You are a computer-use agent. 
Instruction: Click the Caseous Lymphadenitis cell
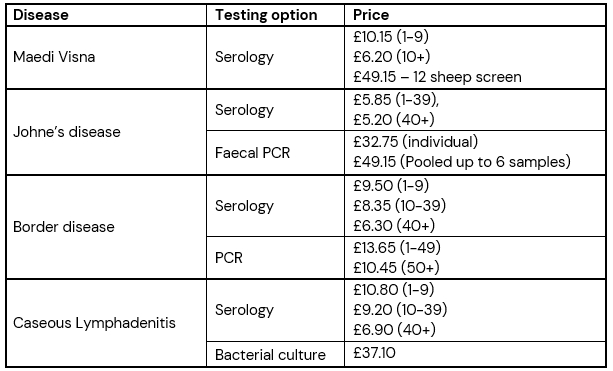click(x=106, y=323)
